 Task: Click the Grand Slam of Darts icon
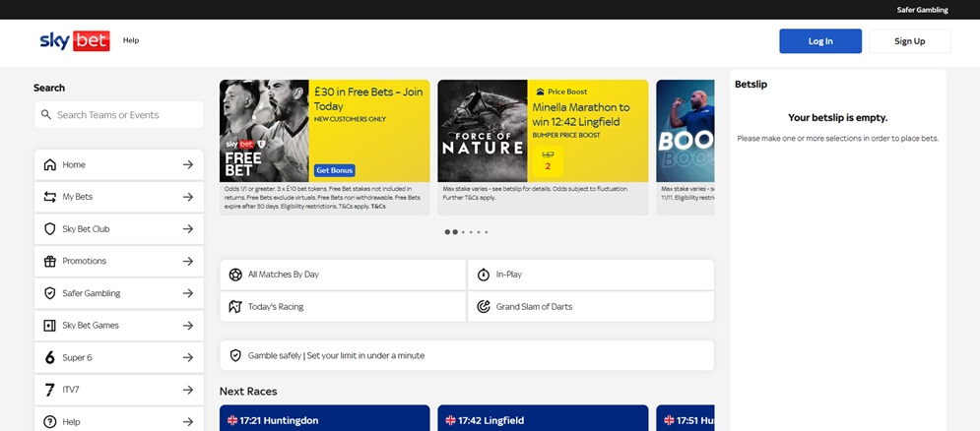484,306
